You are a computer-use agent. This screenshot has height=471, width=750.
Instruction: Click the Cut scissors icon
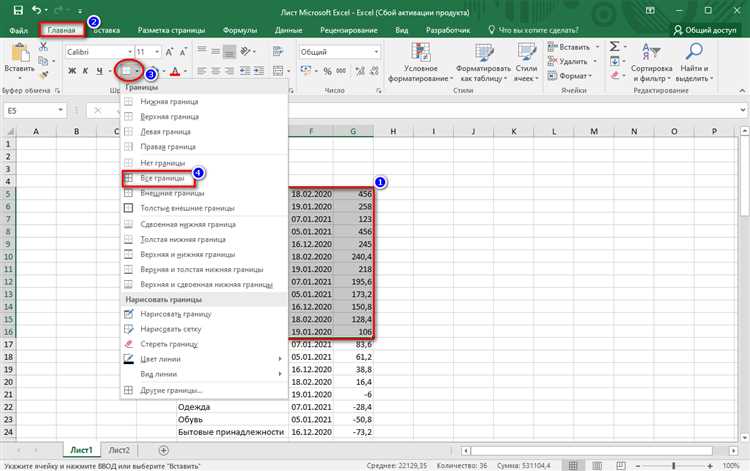[x=43, y=47]
